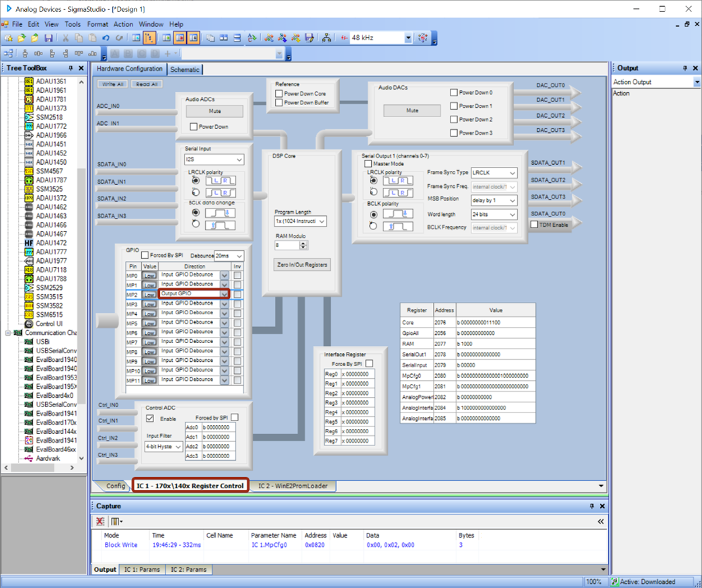This screenshot has height=588, width=702.
Task: Click the Undo arrow icon
Action: pos(106,38)
